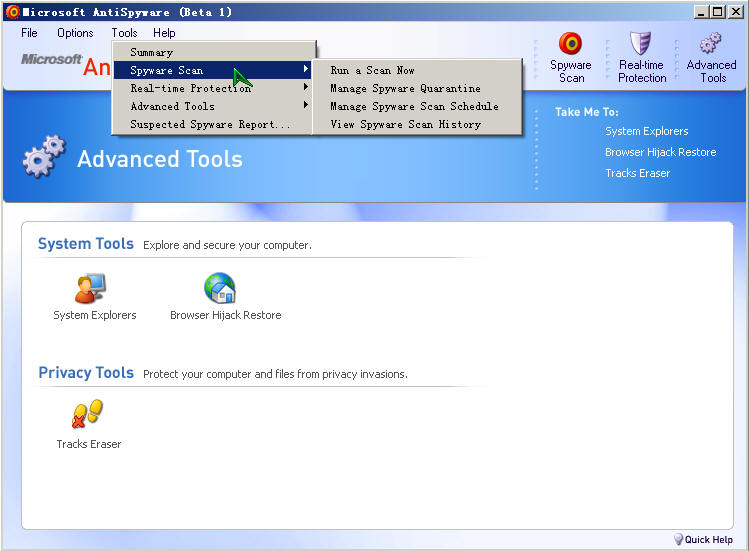Open the Real-time Protection shield icon

640,43
